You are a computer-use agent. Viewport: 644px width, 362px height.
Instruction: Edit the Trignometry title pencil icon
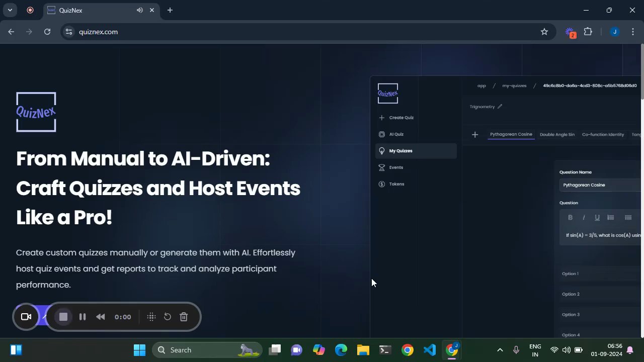click(500, 107)
